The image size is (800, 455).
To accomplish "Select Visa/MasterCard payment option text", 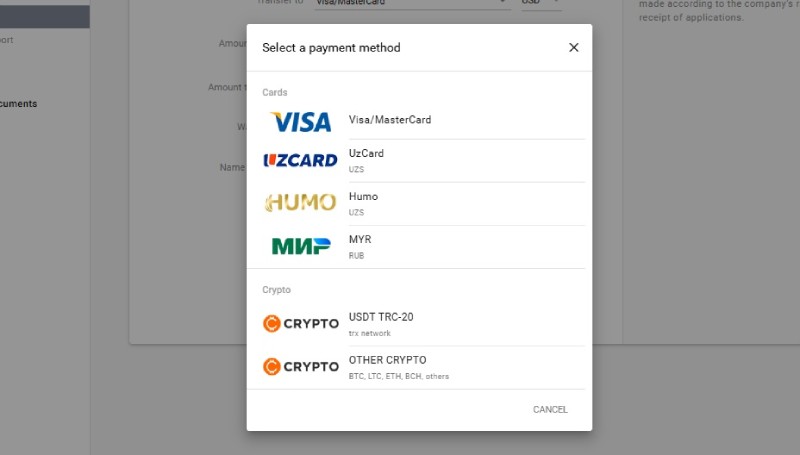I will click(390, 120).
